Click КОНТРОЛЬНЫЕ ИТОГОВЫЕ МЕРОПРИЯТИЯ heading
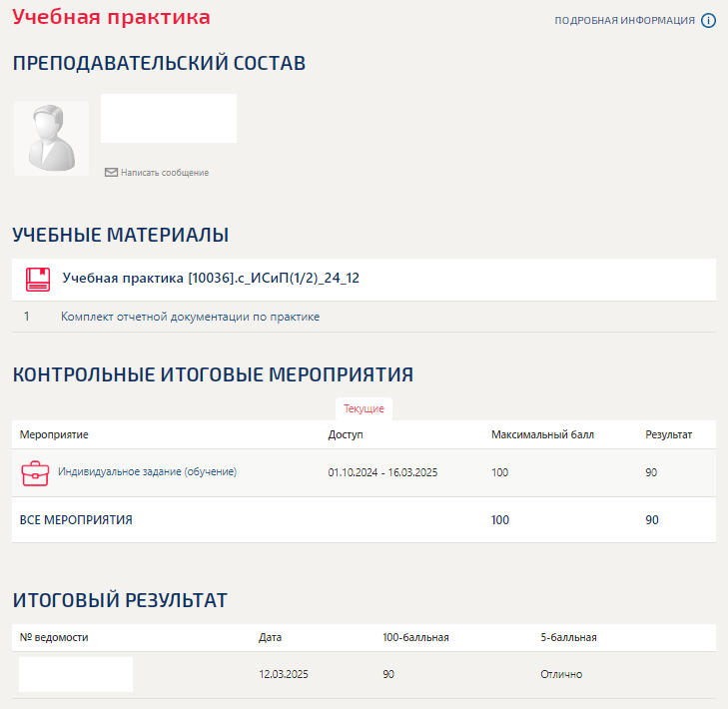 [x=213, y=374]
